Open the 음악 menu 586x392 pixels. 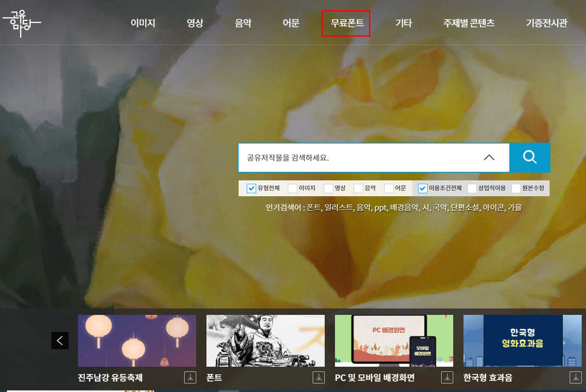(x=243, y=23)
